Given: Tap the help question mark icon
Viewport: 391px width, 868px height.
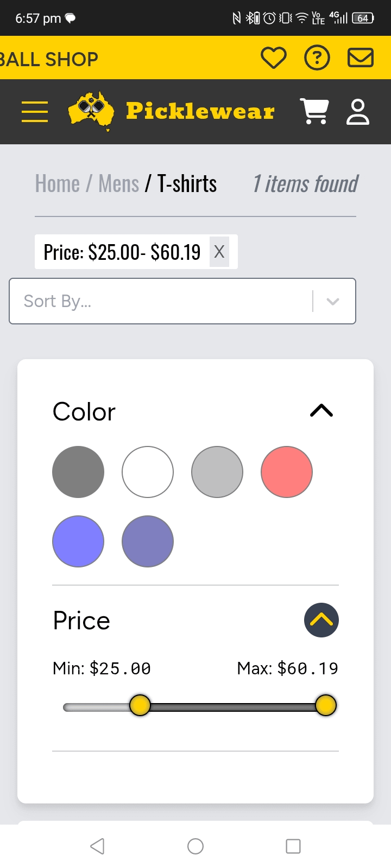Looking at the screenshot, I should coord(317,58).
